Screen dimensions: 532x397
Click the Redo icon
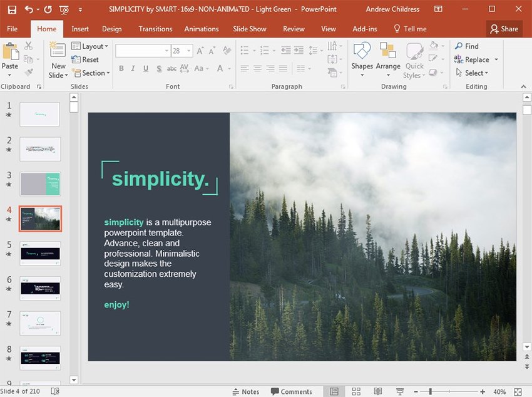pos(48,9)
